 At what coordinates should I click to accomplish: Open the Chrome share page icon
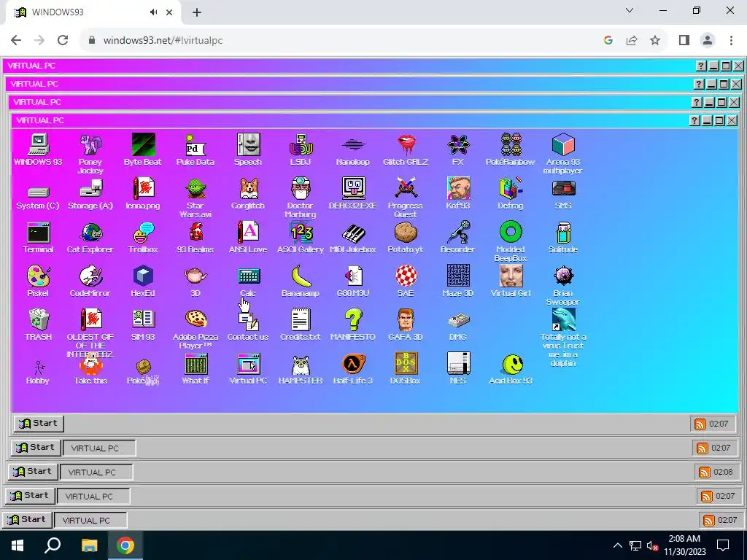click(632, 40)
